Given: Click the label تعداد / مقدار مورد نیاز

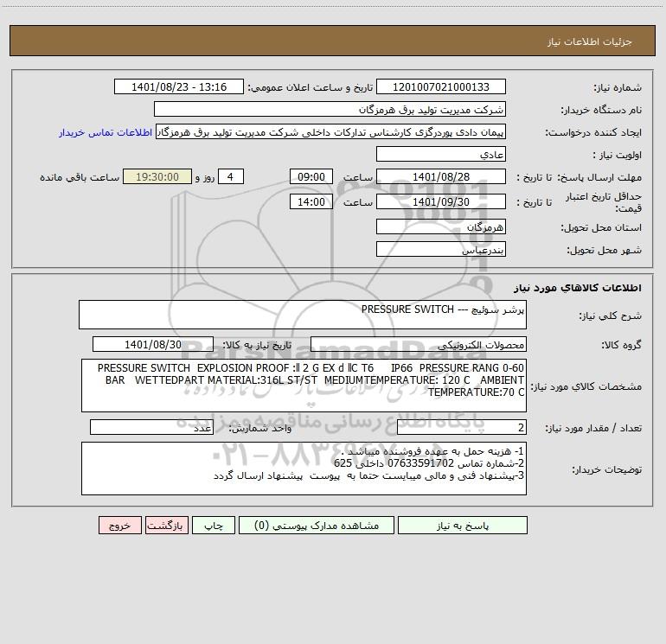Looking at the screenshot, I should pos(593,429).
